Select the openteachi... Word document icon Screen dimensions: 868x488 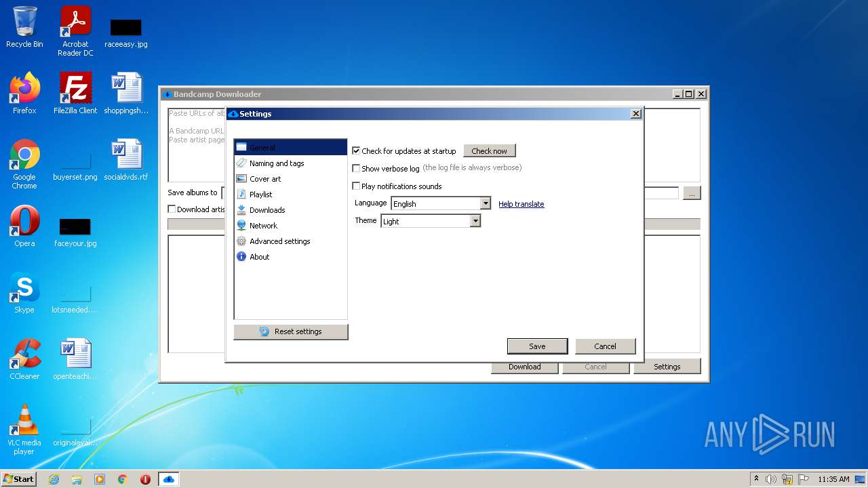click(75, 359)
